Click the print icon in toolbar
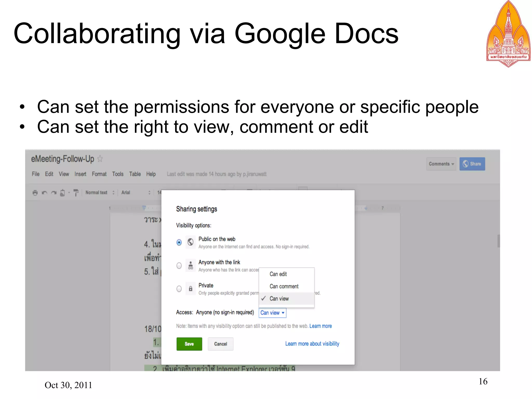The image size is (532, 399). coord(35,192)
